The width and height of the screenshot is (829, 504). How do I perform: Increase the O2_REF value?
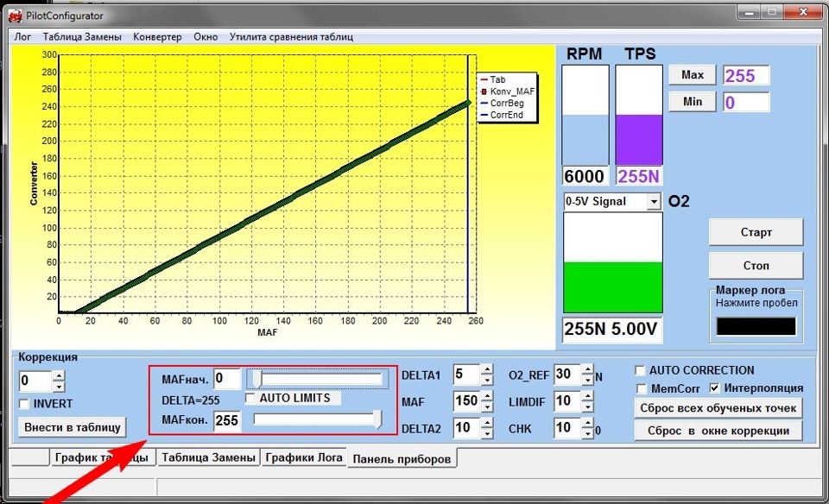pos(587,369)
